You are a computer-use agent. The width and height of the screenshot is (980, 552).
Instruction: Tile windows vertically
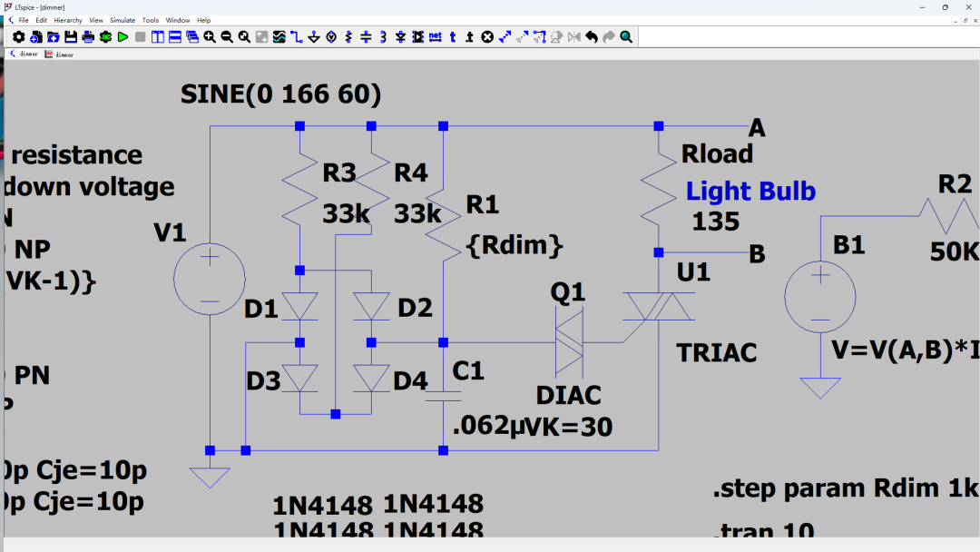point(158,37)
